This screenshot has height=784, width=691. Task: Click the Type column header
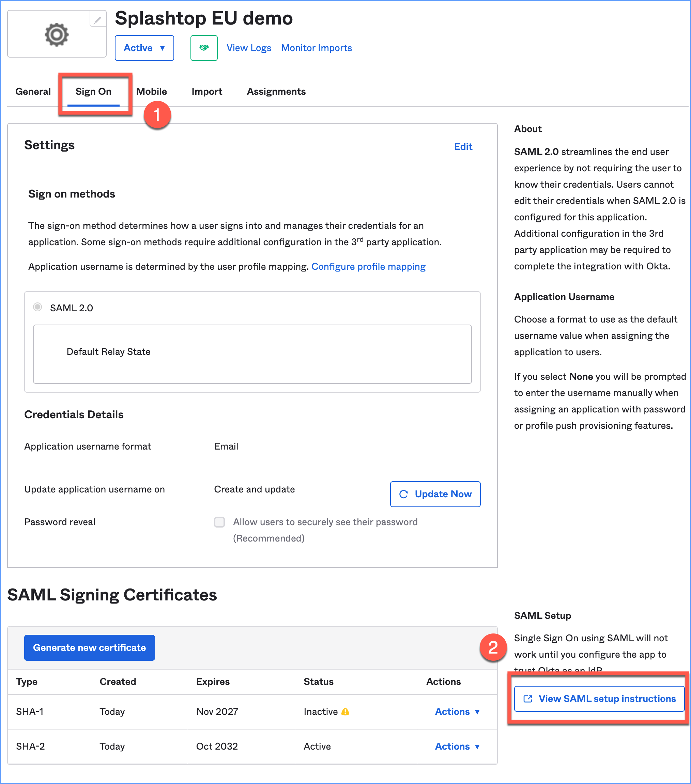(27, 681)
